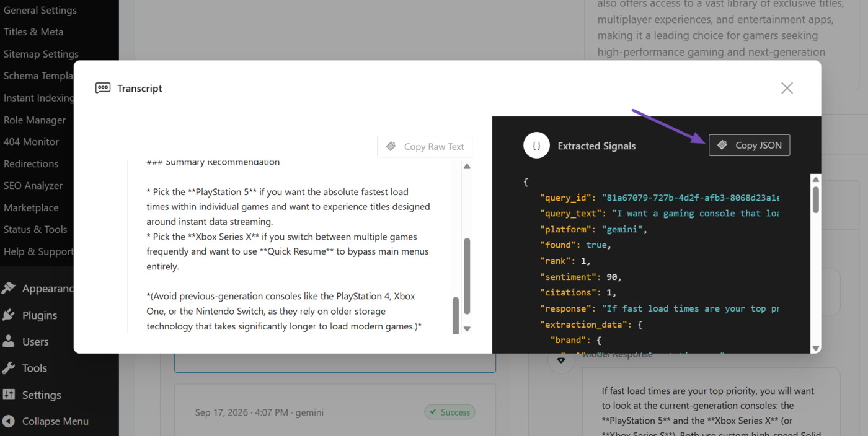The height and width of the screenshot is (436, 868).
Task: Close the Transcript dialog
Action: (x=787, y=88)
